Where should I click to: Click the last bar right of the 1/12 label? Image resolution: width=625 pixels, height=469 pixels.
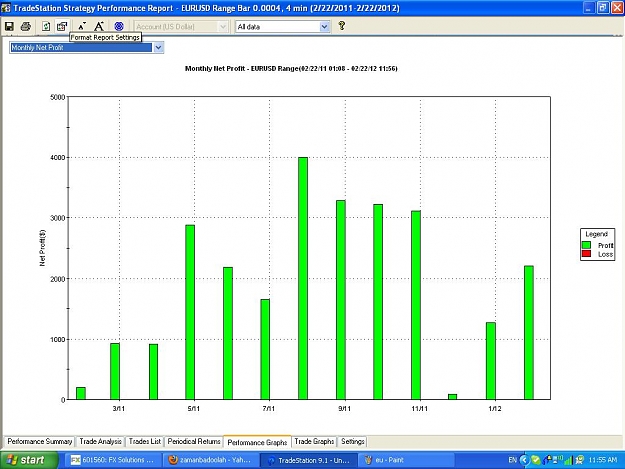529,333
